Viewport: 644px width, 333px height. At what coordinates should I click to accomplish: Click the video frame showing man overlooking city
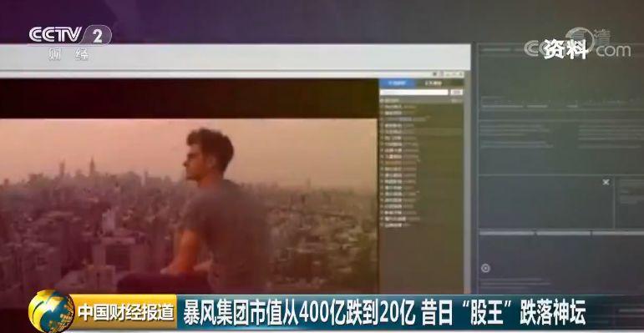[189, 205]
